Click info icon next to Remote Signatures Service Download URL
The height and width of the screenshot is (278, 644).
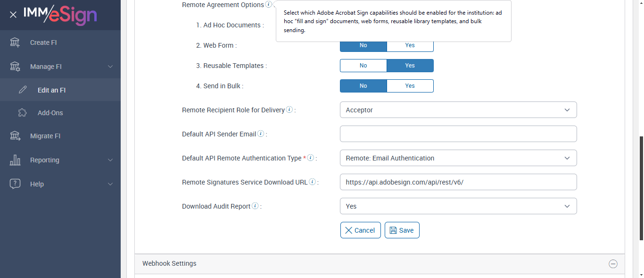[x=312, y=182]
